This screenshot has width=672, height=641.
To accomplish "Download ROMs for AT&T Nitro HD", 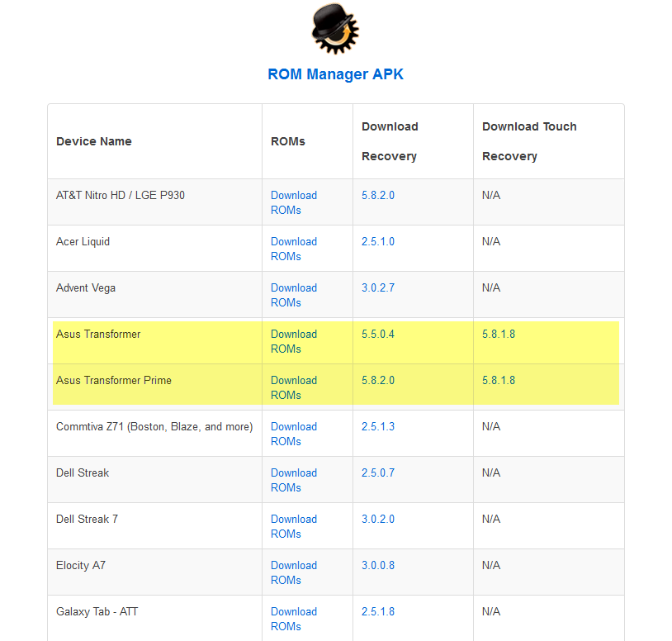I will coord(294,202).
